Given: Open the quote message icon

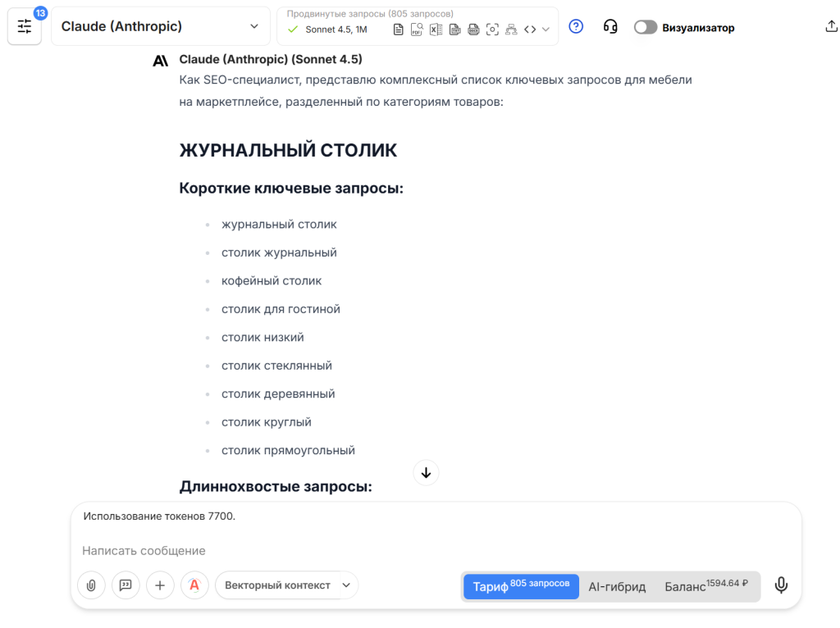Looking at the screenshot, I should (126, 585).
